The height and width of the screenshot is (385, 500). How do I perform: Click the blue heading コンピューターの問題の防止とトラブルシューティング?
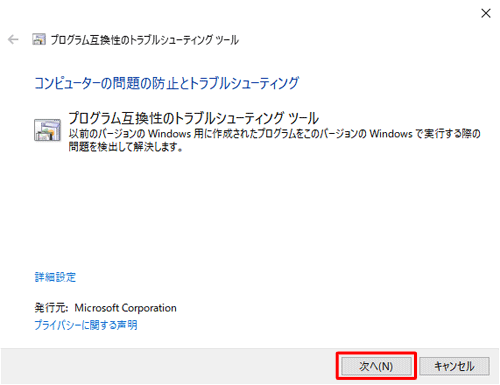(x=167, y=83)
